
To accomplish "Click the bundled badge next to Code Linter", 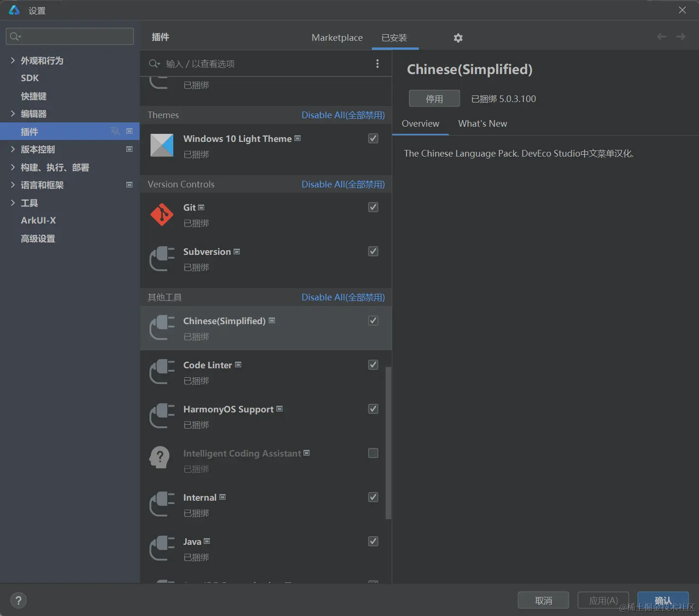I will 238,364.
